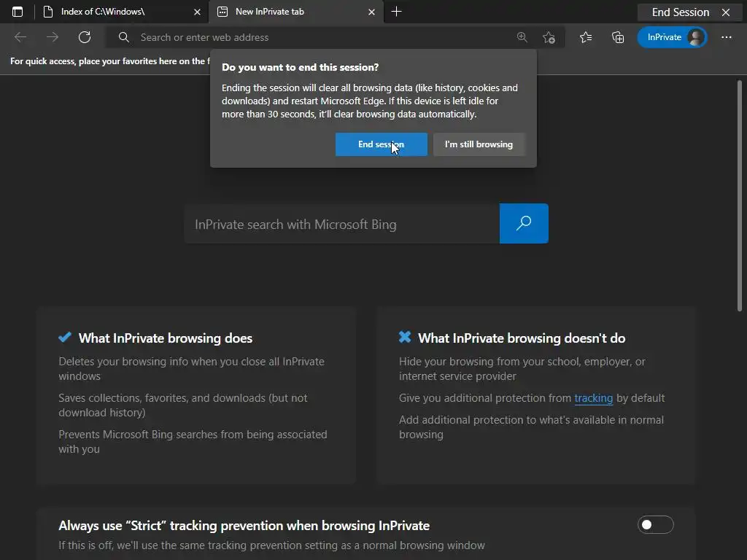Confirm with the End session button
Viewport: 747px width, 560px height.
tap(381, 144)
